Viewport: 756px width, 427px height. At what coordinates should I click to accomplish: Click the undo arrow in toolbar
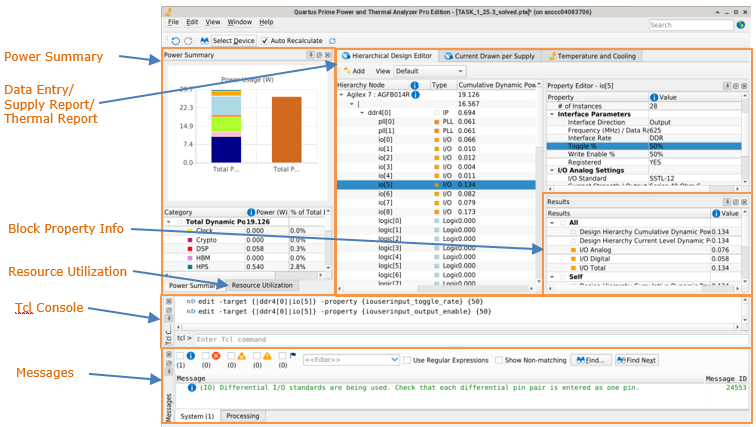174,40
